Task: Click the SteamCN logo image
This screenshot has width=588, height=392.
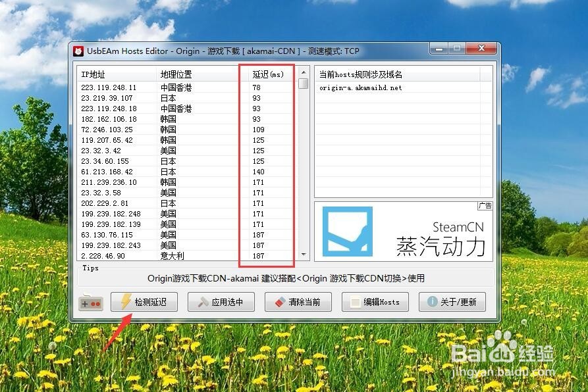Action: 348,232
